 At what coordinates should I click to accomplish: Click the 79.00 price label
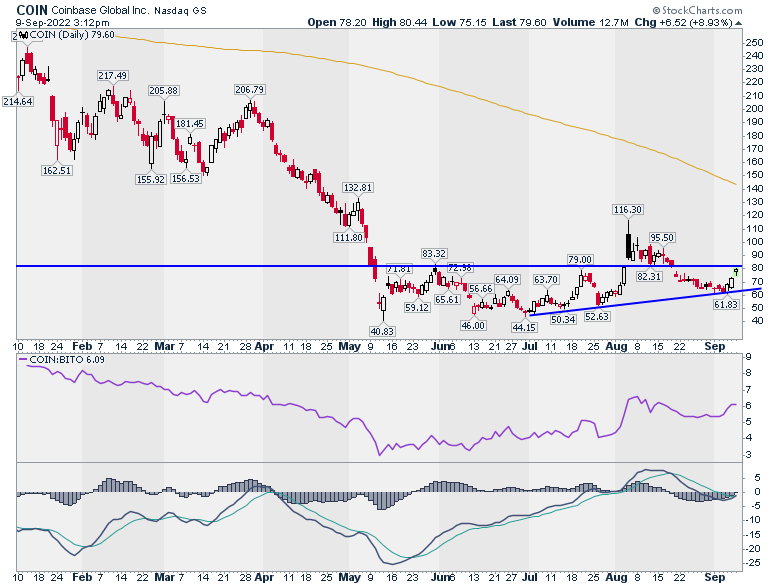click(x=580, y=260)
